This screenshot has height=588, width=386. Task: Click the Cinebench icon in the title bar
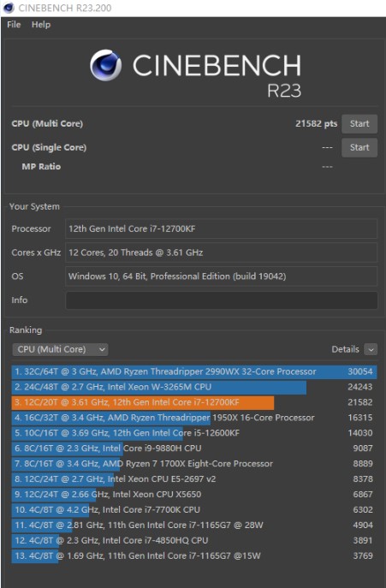[x=9, y=8]
